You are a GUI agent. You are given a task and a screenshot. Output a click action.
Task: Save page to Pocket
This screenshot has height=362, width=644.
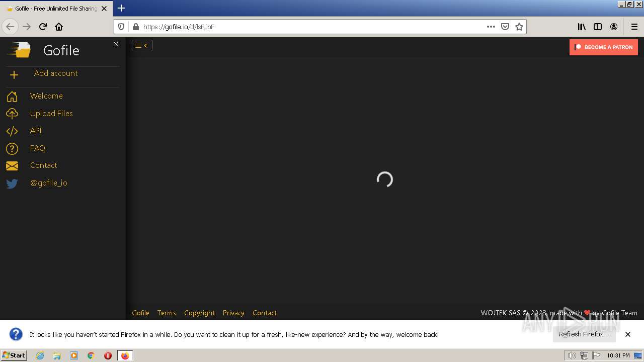pyautogui.click(x=505, y=27)
